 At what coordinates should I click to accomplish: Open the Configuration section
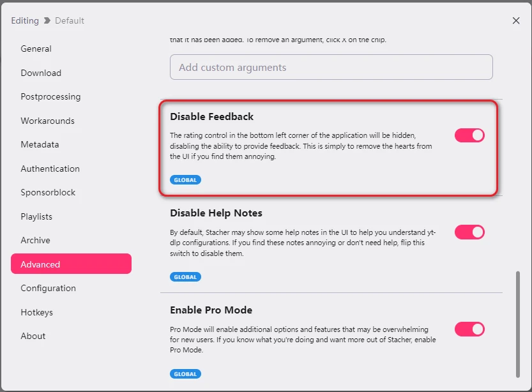48,288
